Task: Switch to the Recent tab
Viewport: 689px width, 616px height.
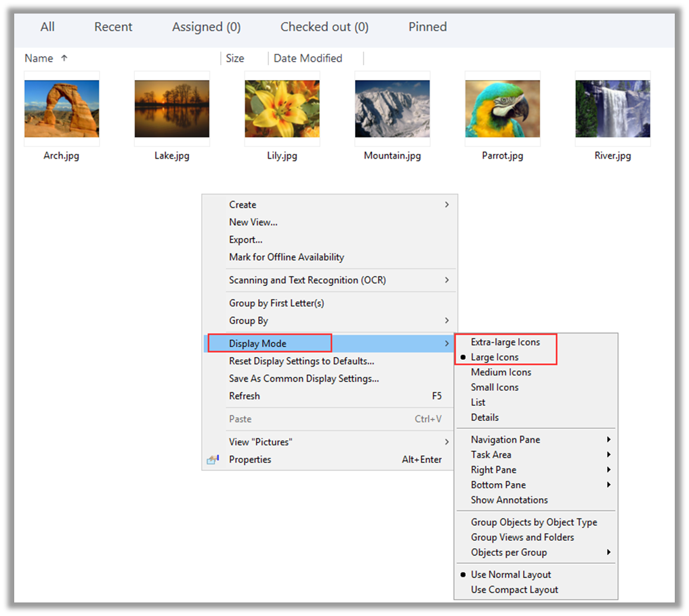Action: click(113, 27)
